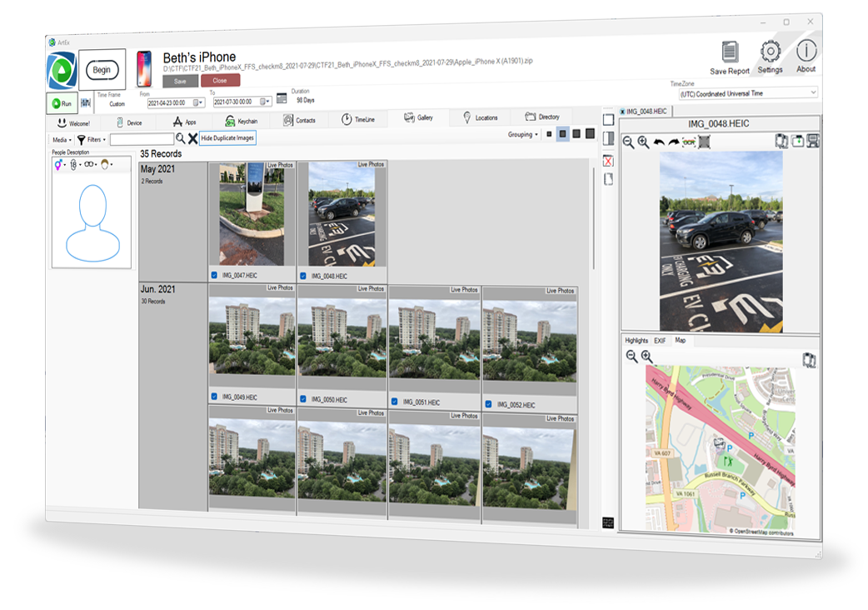The image size is (868, 610).
Task: Clear the search with the X icon
Action: [192, 138]
